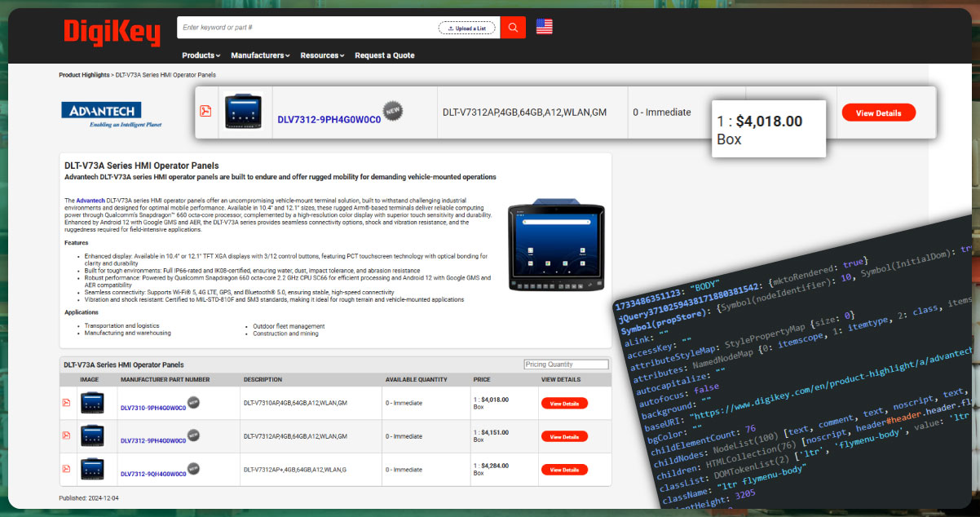Open thumbnail image for DLV7312-9QH4G0W0C0

pyautogui.click(x=91, y=470)
